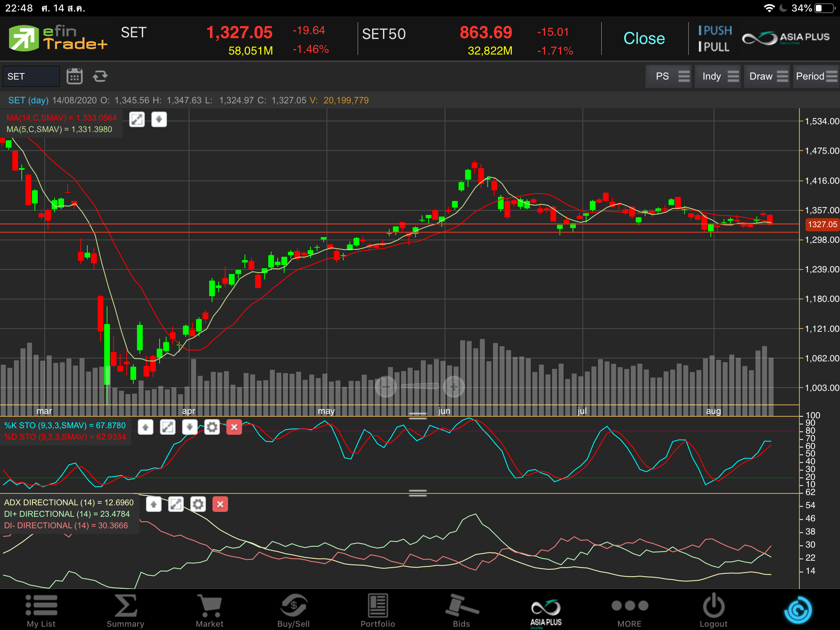The height and width of the screenshot is (630, 840).
Task: Open the Bids tab
Action: 461,610
